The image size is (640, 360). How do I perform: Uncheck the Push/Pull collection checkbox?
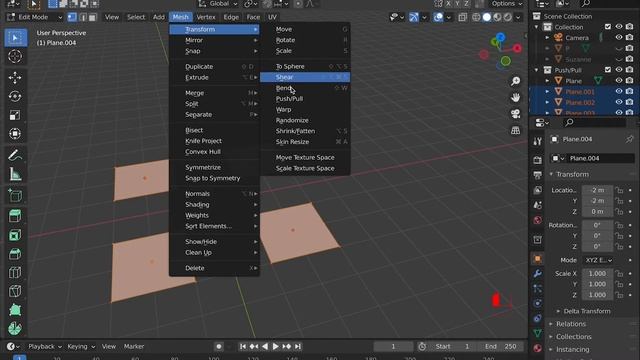[608, 70]
